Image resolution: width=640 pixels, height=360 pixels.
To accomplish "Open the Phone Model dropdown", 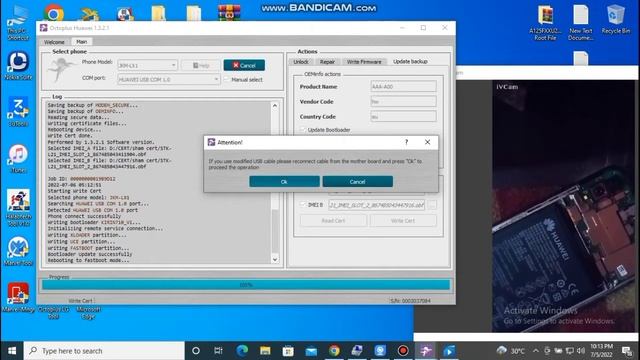I will [147, 65].
